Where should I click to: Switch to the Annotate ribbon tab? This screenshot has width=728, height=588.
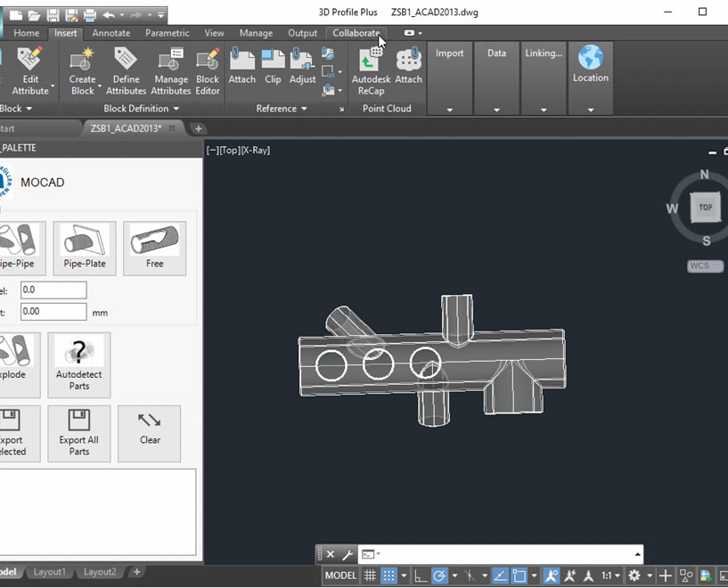(x=111, y=33)
